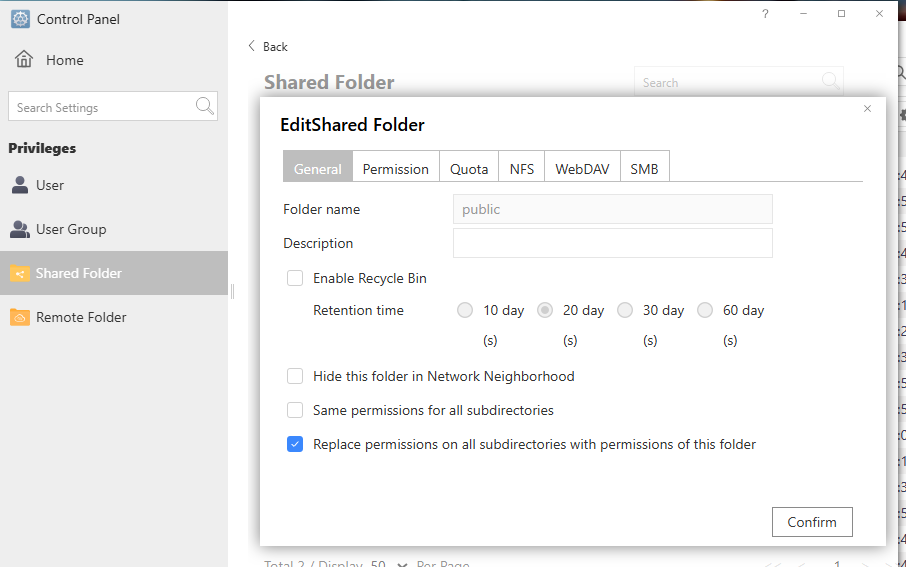906x567 pixels.
Task: Click the Shared Folder search magnifier
Action: coord(830,81)
